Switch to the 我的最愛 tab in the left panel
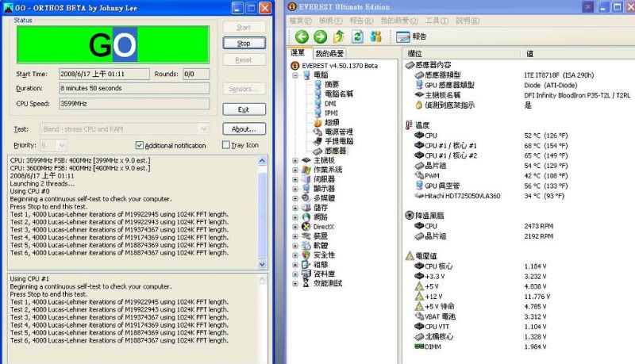 (x=329, y=53)
